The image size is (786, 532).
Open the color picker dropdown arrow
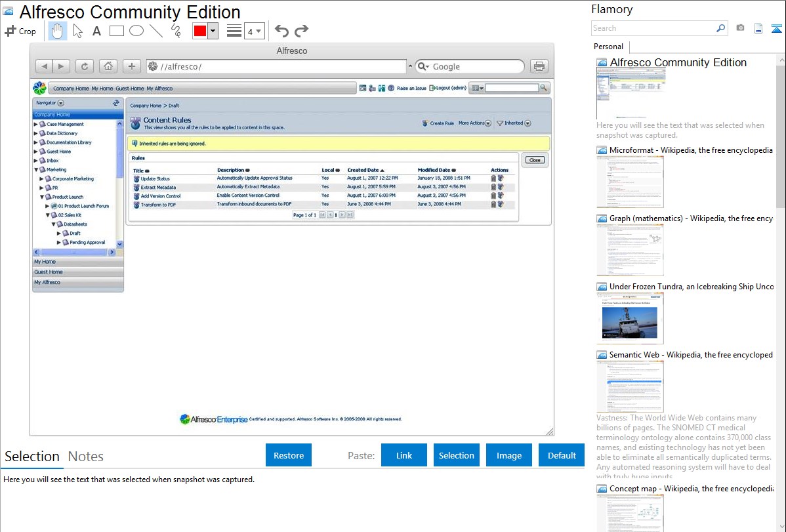pos(213,31)
